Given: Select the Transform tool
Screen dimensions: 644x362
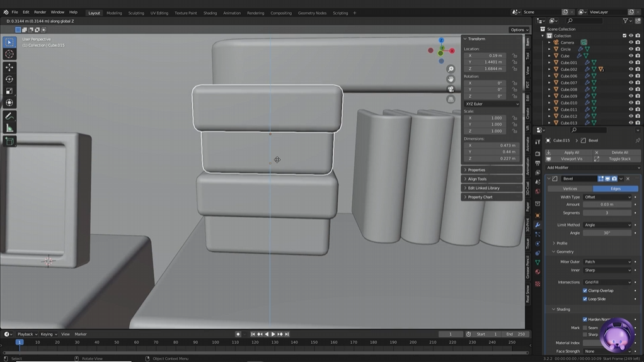Looking at the screenshot, I should tap(9, 103).
